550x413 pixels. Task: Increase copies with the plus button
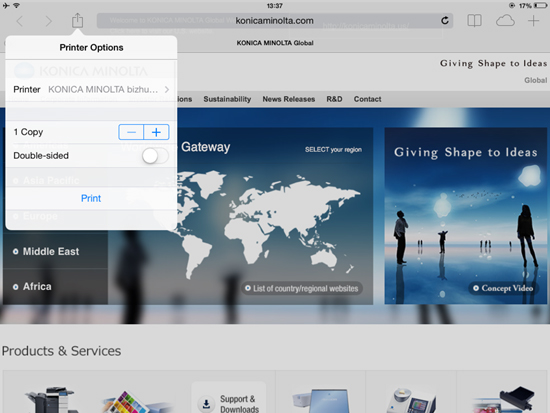(156, 132)
